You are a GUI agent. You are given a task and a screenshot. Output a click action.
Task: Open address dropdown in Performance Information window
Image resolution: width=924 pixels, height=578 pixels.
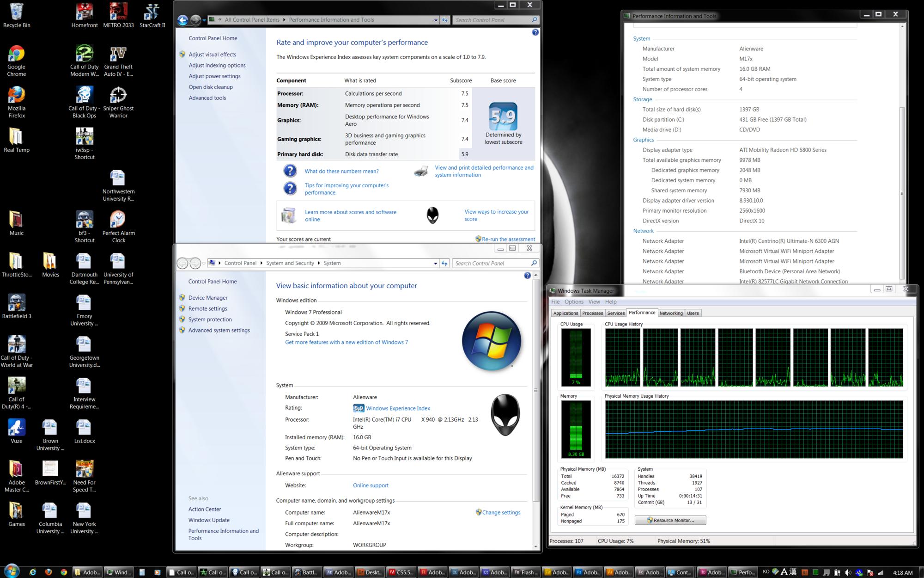[436, 20]
